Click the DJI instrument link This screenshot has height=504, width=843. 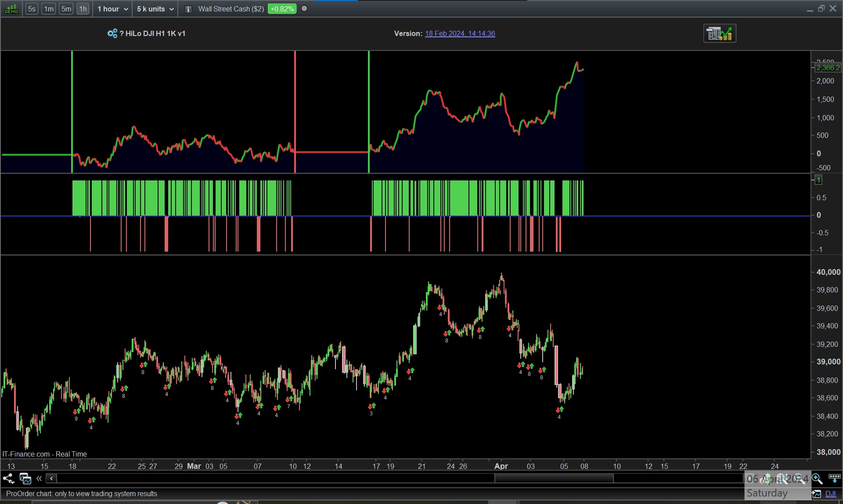(830, 493)
